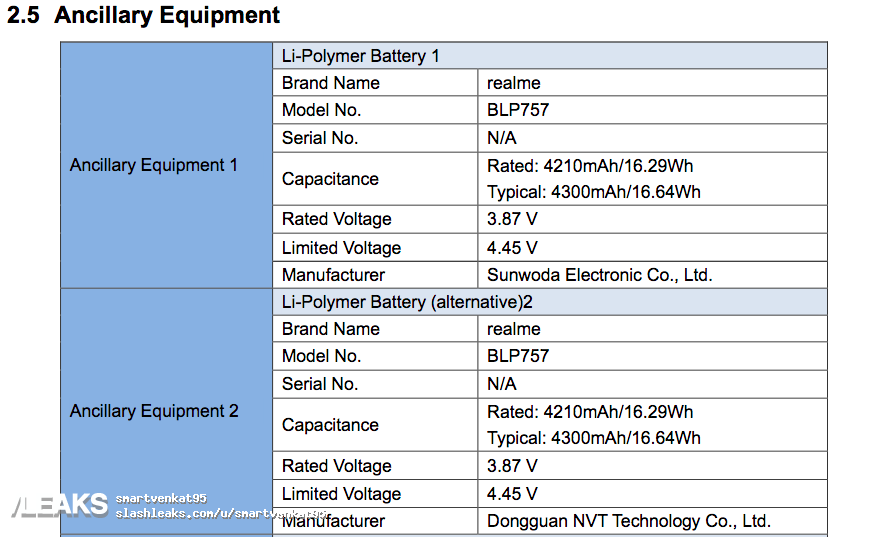Click the '4.45 V' limited voltage for alternative battery
Viewport: 889px width, 537px height.
[x=511, y=494]
